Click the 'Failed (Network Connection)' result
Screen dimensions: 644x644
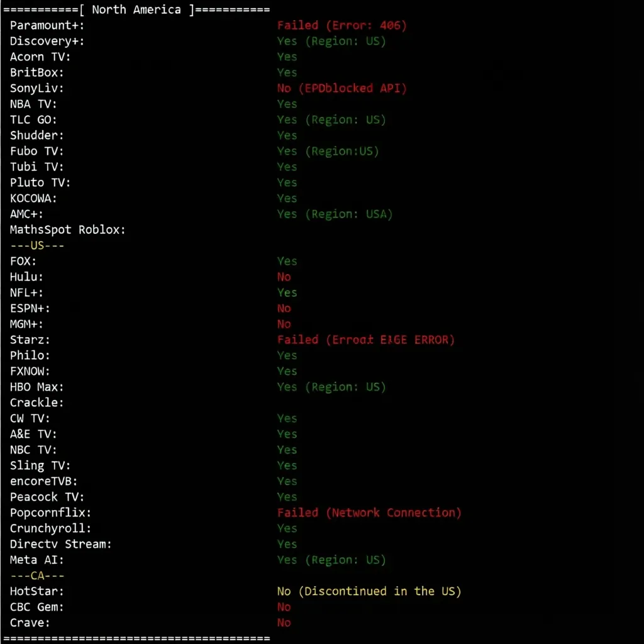[369, 513]
